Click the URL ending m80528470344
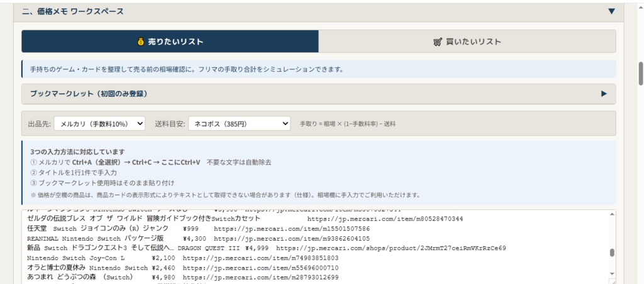 (x=386, y=219)
